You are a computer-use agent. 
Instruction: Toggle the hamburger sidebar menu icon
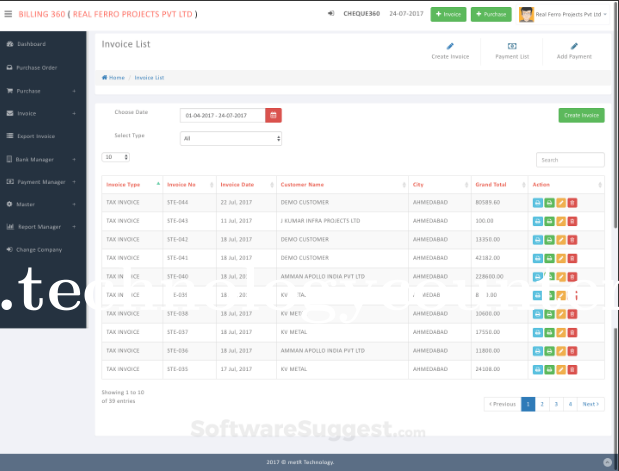(x=8, y=14)
